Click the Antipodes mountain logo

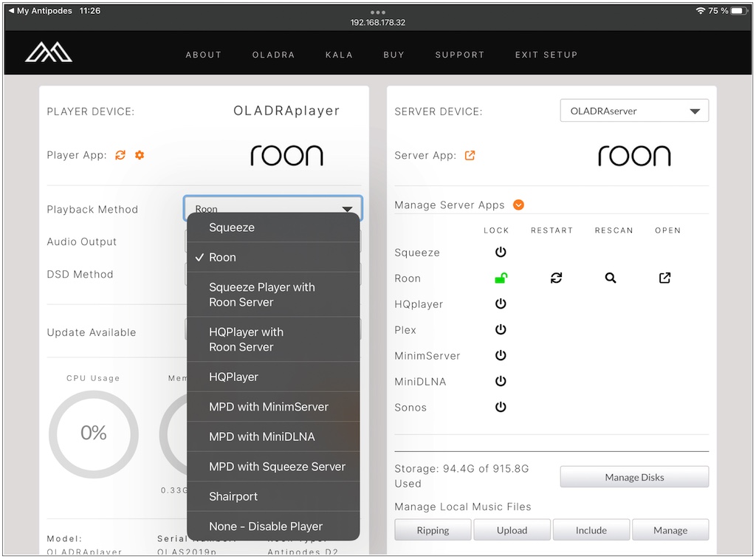(49, 52)
